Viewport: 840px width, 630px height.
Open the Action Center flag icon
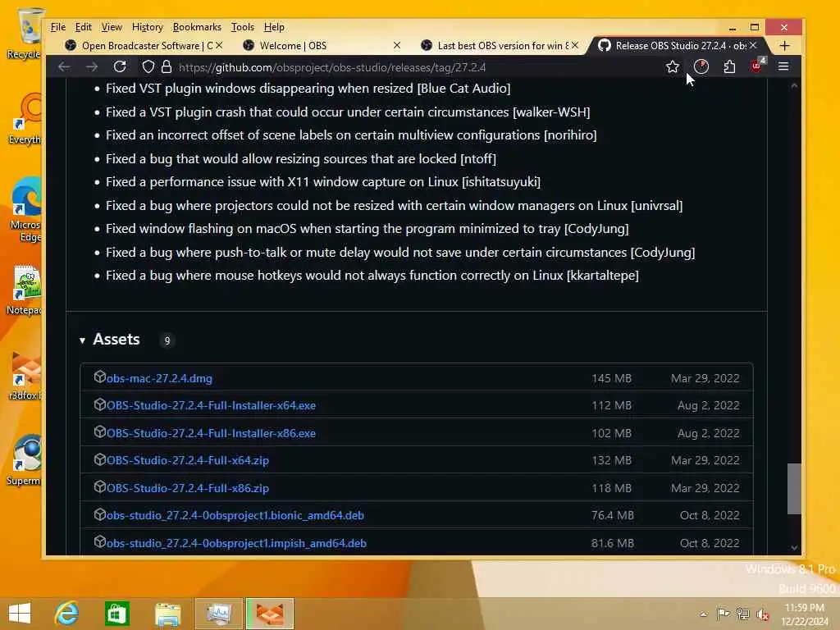pyautogui.click(x=723, y=614)
